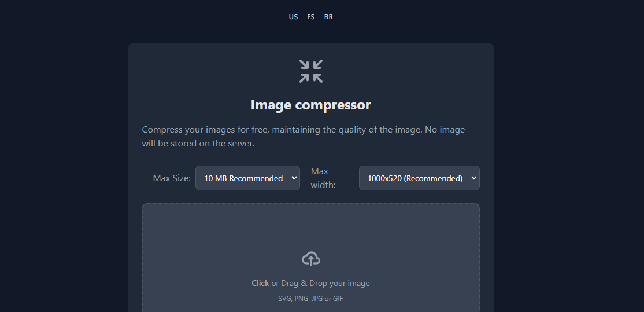Switch language to BR
The image size is (644, 312).
pyautogui.click(x=328, y=17)
